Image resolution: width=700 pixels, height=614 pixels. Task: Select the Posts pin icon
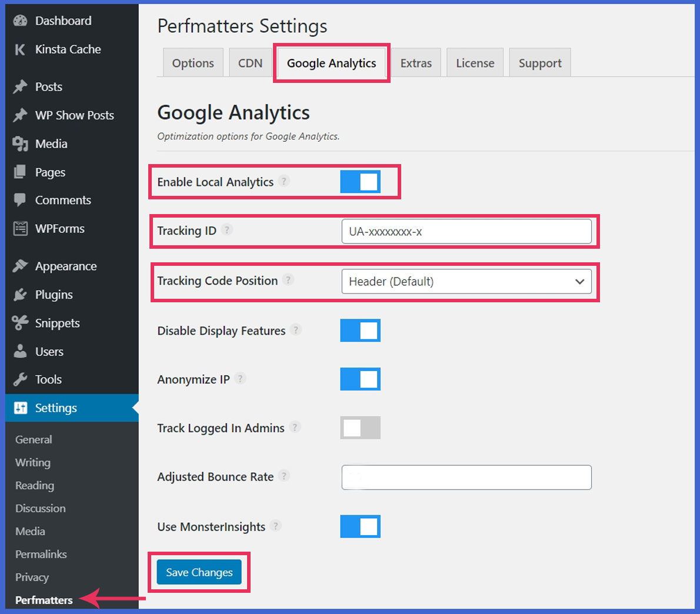click(x=20, y=86)
